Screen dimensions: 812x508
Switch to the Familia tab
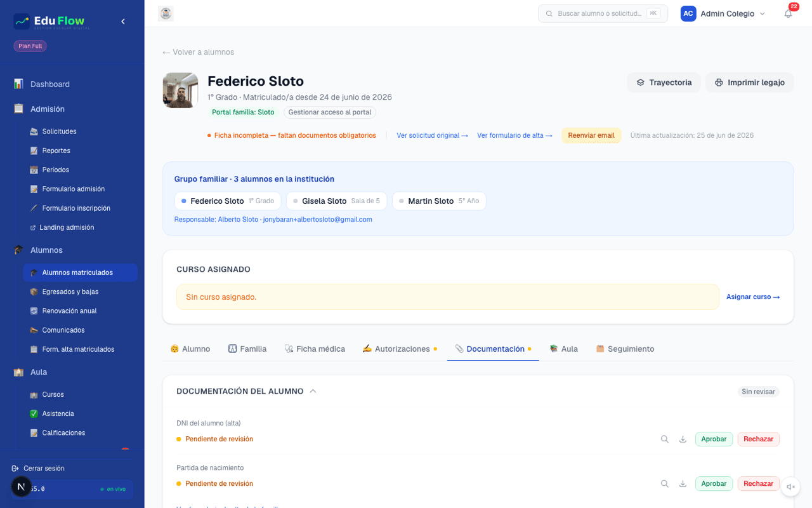[247, 349]
